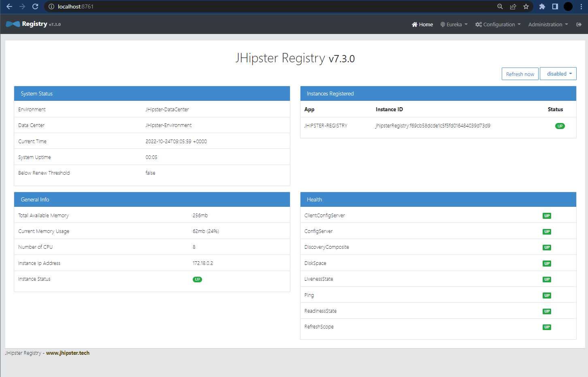Click the UP badge for DiskSpace
This screenshot has height=377, width=588.
pyautogui.click(x=547, y=264)
